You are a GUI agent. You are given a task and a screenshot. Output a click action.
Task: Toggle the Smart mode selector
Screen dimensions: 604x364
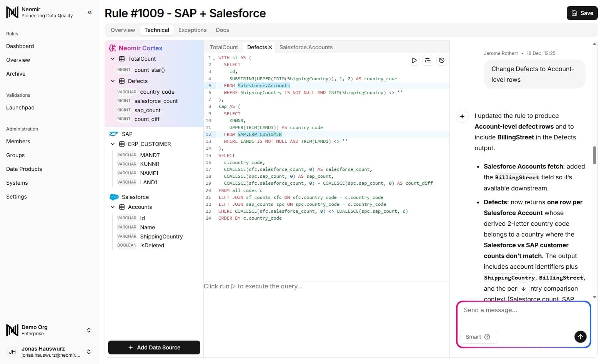click(479, 337)
